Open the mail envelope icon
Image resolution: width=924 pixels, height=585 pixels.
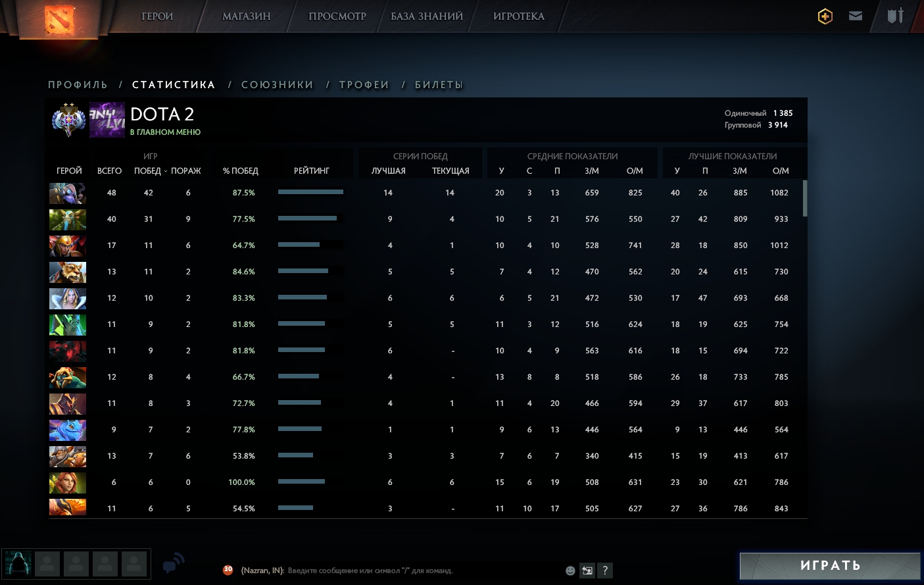point(856,16)
